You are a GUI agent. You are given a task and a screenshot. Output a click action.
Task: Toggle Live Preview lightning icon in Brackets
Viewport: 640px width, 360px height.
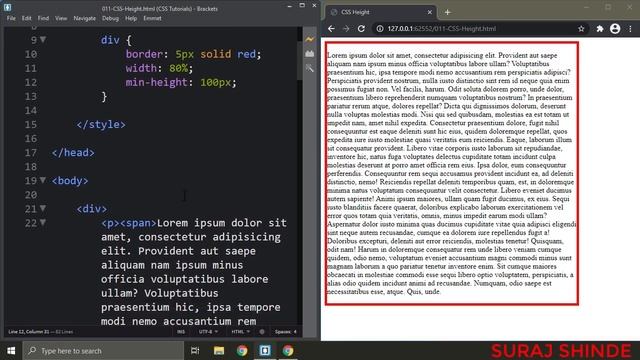[310, 39]
